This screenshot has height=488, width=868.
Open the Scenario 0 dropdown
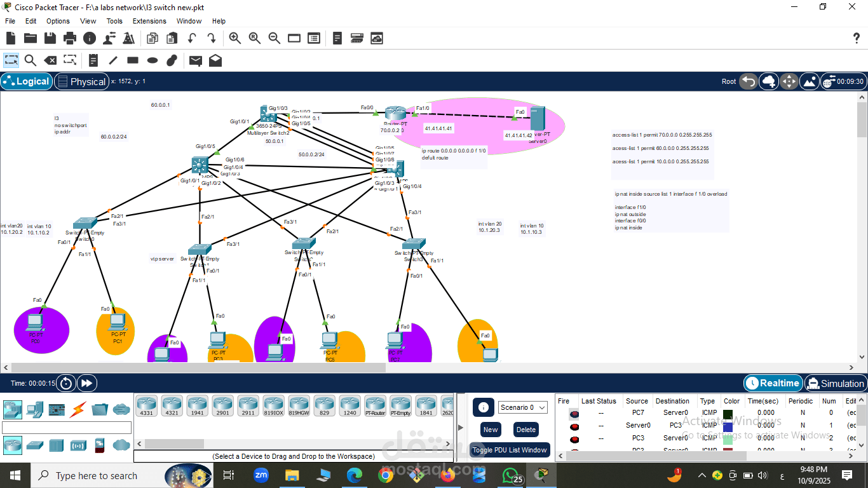pos(524,407)
